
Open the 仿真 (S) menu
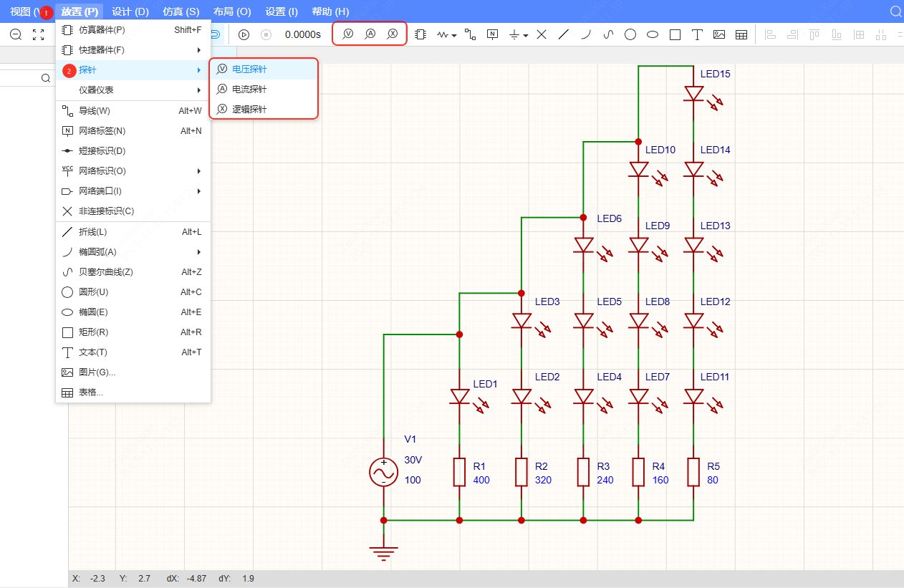point(181,11)
